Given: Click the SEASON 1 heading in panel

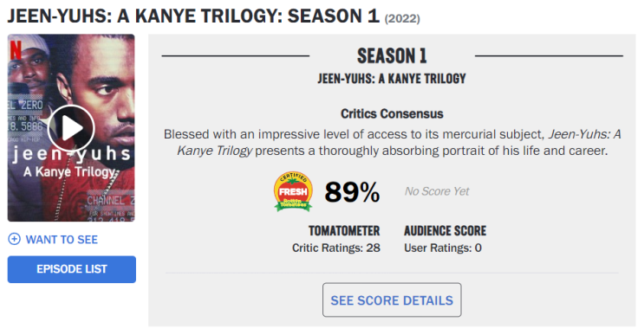Looking at the screenshot, I should coord(392,55).
